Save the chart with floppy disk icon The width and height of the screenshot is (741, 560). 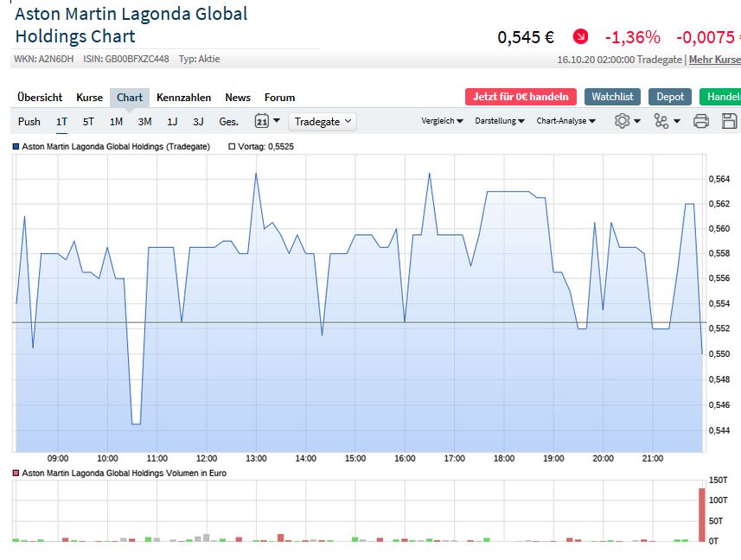click(729, 121)
